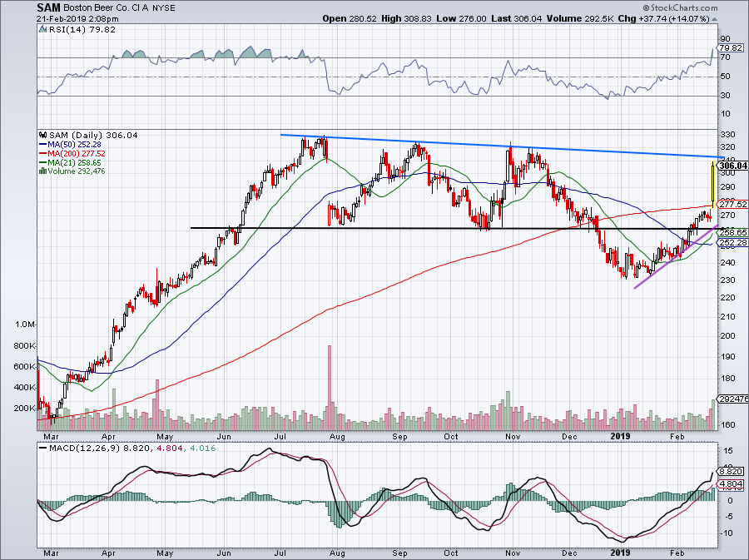Click the Jul label on the price chart axis

[x=280, y=436]
